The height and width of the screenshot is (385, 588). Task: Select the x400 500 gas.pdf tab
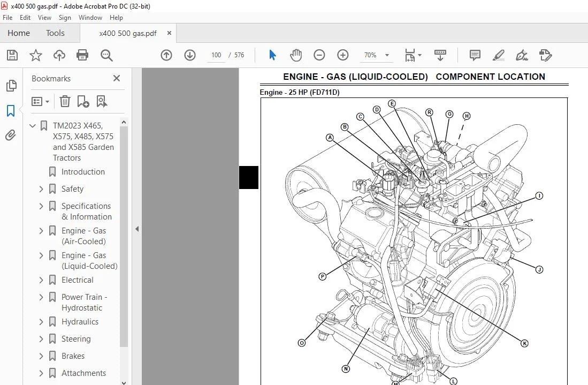128,33
